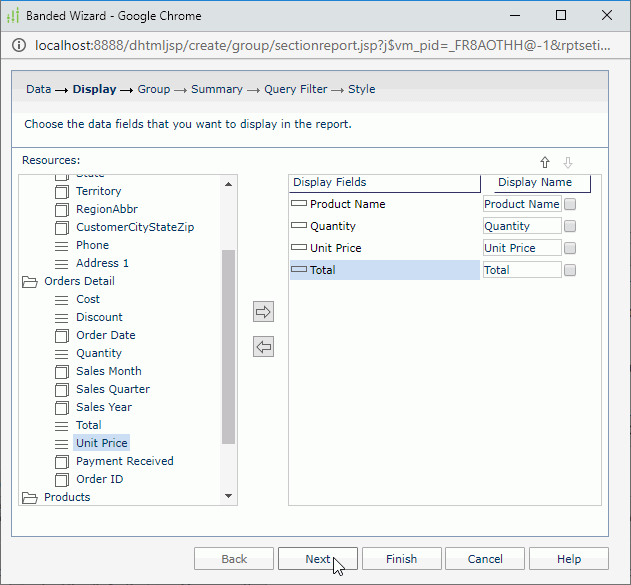Image resolution: width=631 pixels, height=585 pixels.
Task: Click the Payment Received field icon
Action: [62, 461]
